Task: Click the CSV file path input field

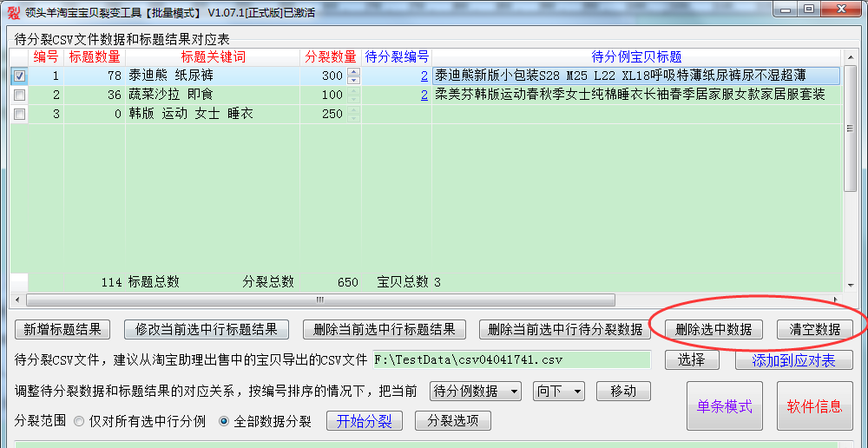Action: (510, 359)
